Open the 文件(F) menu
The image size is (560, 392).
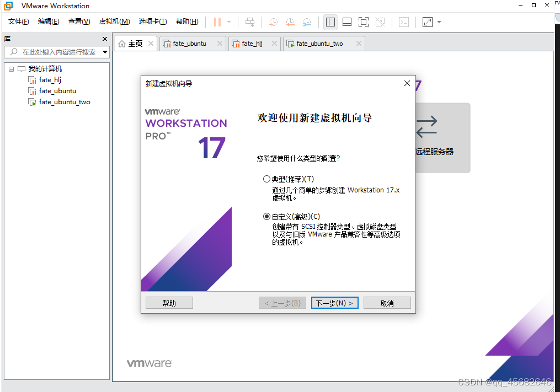19,22
